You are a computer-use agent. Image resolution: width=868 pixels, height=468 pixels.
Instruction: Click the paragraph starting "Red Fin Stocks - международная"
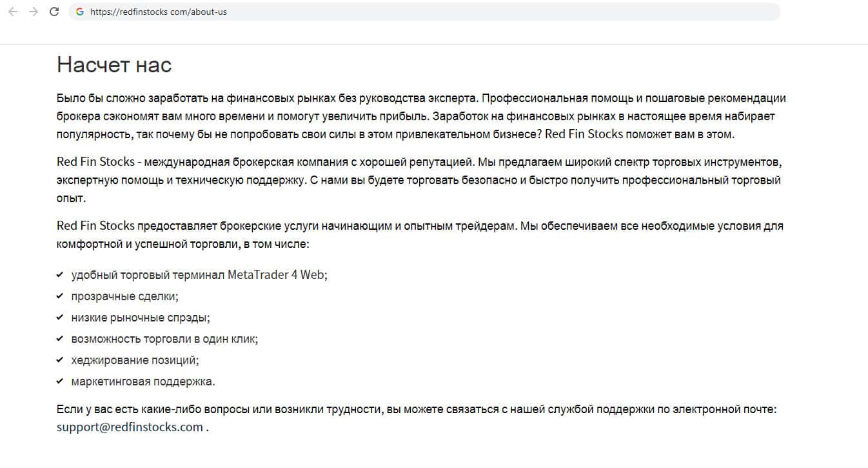pyautogui.click(x=419, y=180)
